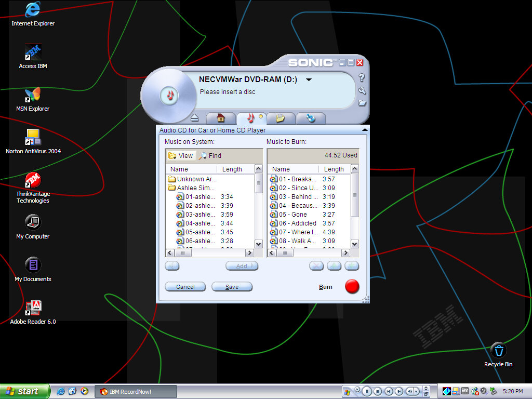This screenshot has height=399, width=532.
Task: Pause playback in Media Player toolbar
Action: pyautogui.click(x=367, y=391)
